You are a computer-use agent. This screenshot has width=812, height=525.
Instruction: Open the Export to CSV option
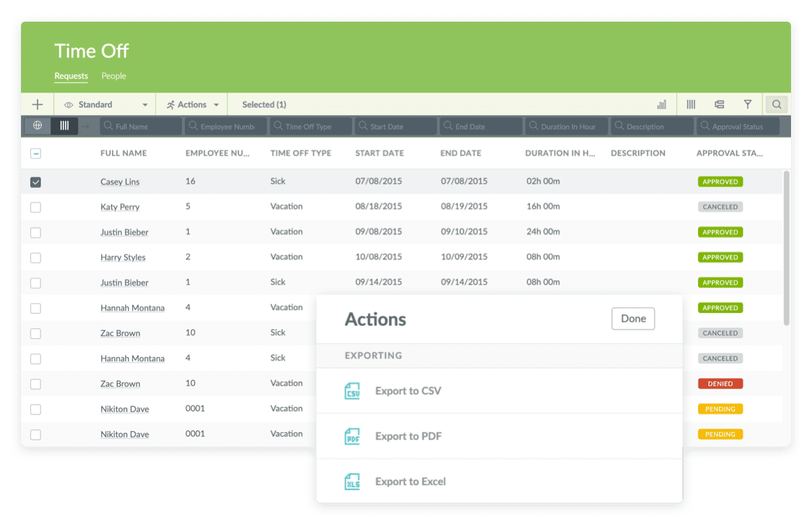click(409, 391)
